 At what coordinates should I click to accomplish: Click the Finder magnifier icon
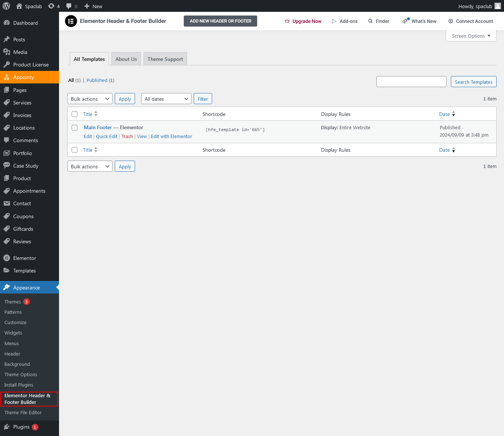[x=370, y=21]
